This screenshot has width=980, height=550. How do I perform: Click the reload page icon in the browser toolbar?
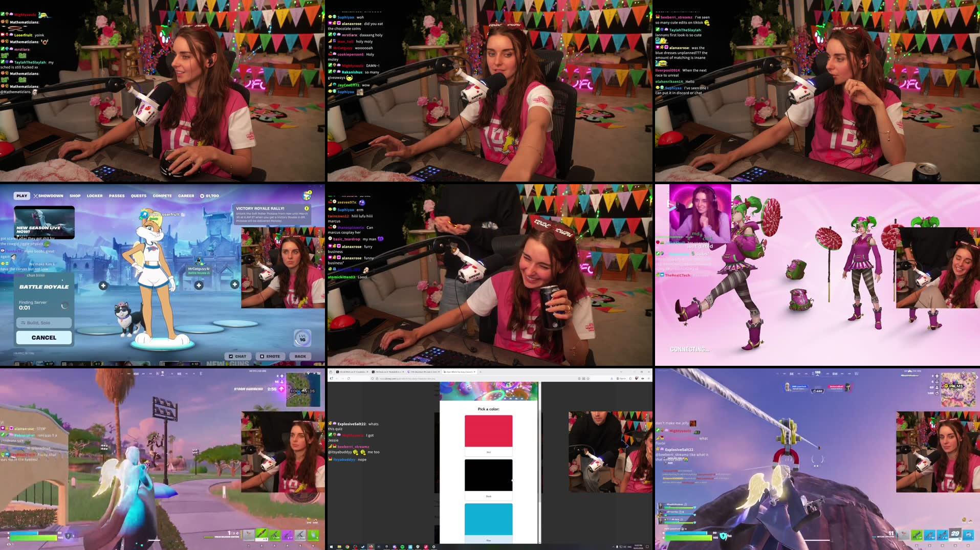pos(349,378)
